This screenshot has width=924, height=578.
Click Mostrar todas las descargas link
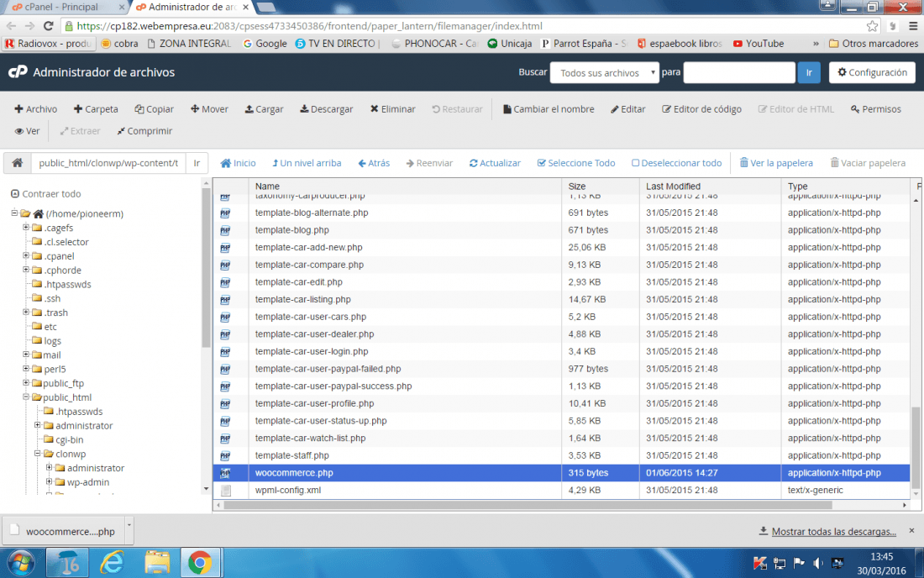[x=833, y=532]
